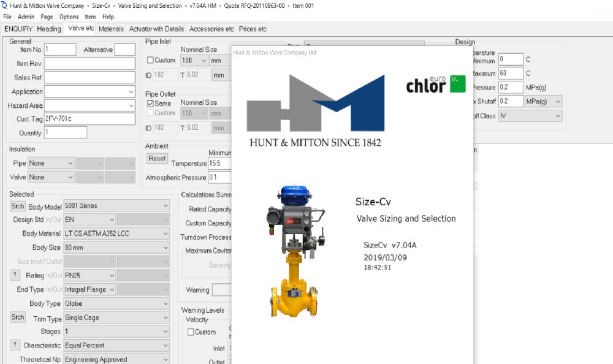Enable Custom checkbox under Pipe Inlet
The width and height of the screenshot is (613, 364).
click(x=150, y=60)
